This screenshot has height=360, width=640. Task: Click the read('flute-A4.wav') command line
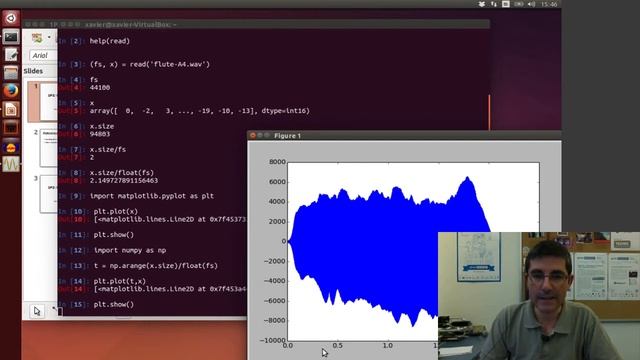149,64
